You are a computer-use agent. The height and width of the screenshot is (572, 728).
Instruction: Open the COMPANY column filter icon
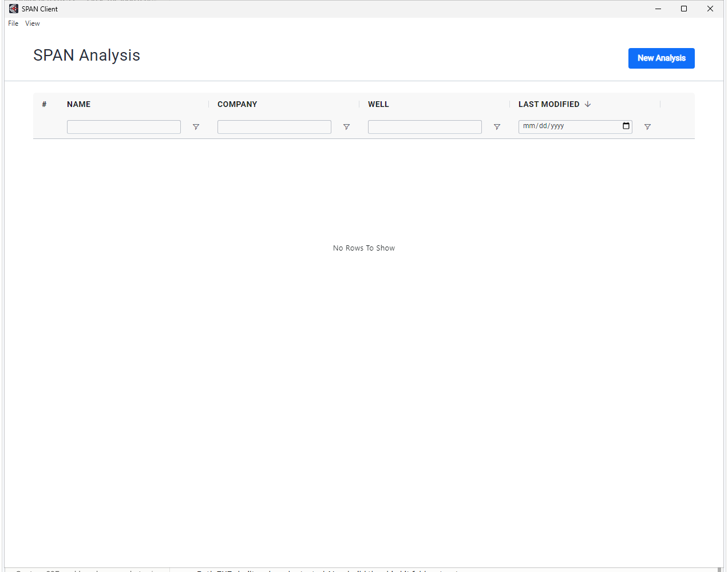[346, 127]
